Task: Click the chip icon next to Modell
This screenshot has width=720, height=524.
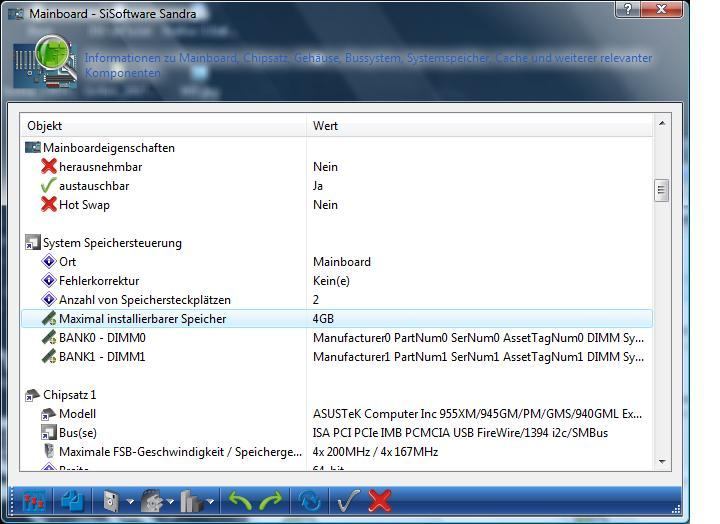Action: [49, 414]
